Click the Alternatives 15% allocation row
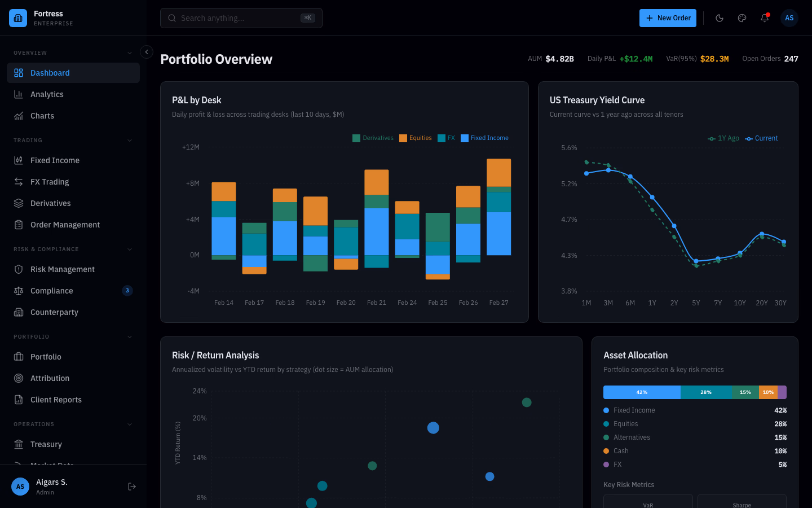Image resolution: width=812 pixels, height=508 pixels. (x=695, y=437)
